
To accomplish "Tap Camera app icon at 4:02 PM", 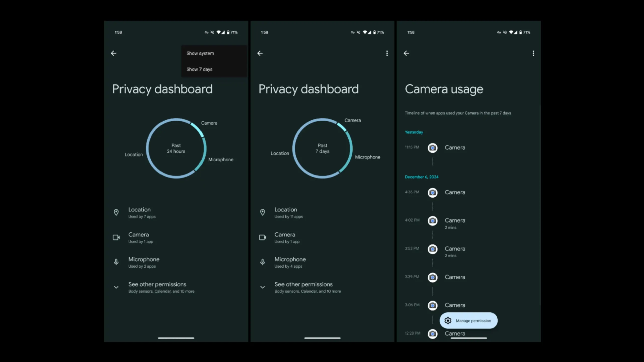I will [433, 221].
